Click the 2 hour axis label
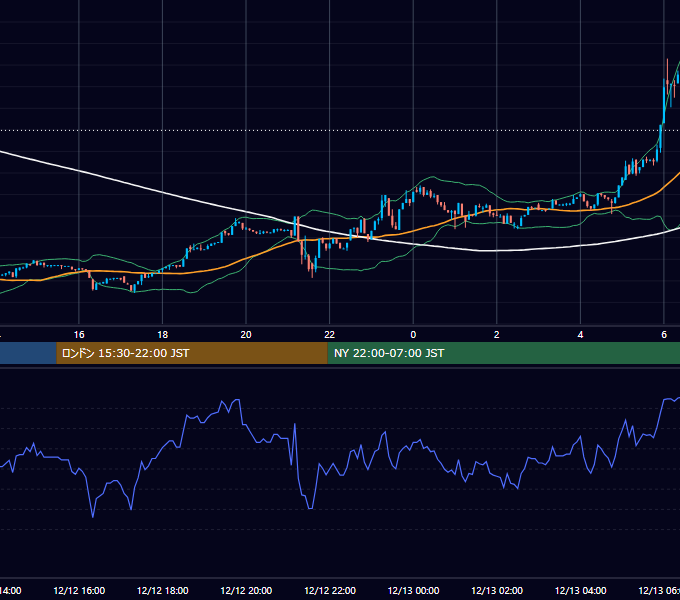Viewport: 680px width, 600px height. coord(497,335)
